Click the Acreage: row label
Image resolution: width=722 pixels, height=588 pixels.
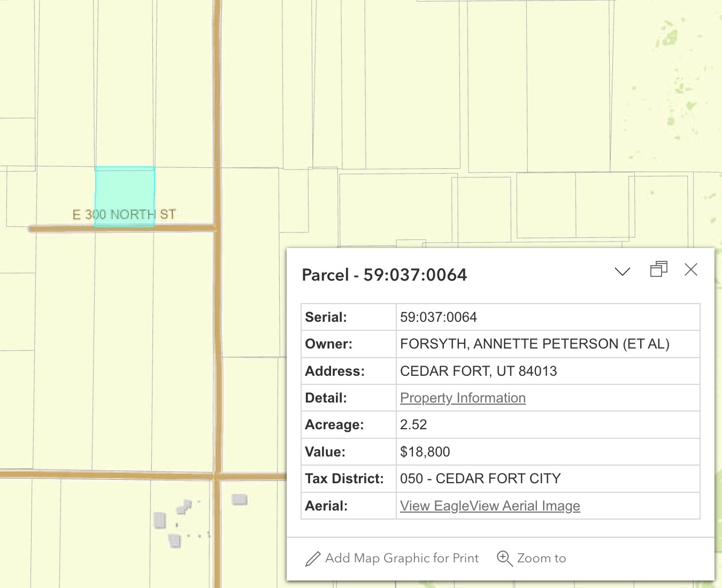[334, 424]
